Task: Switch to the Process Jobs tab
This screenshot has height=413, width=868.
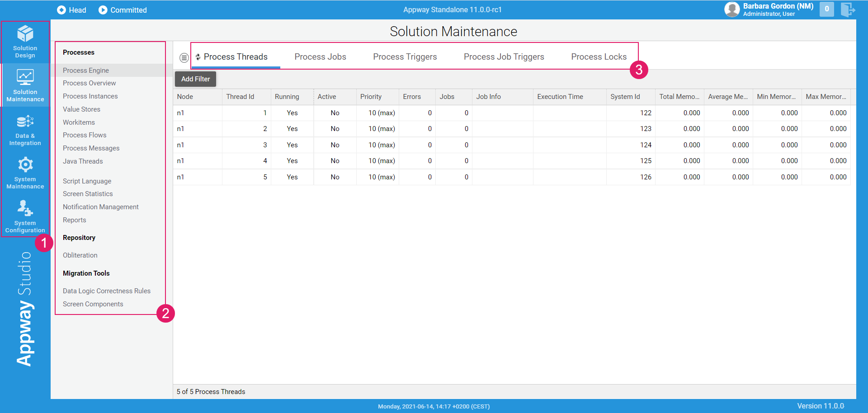Action: 320,57
